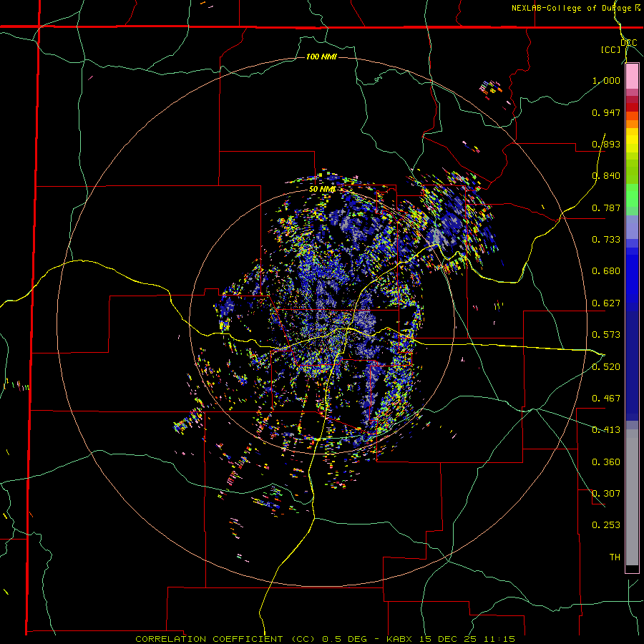
Task: Click the 0.520 scale value
Action: coord(606,367)
